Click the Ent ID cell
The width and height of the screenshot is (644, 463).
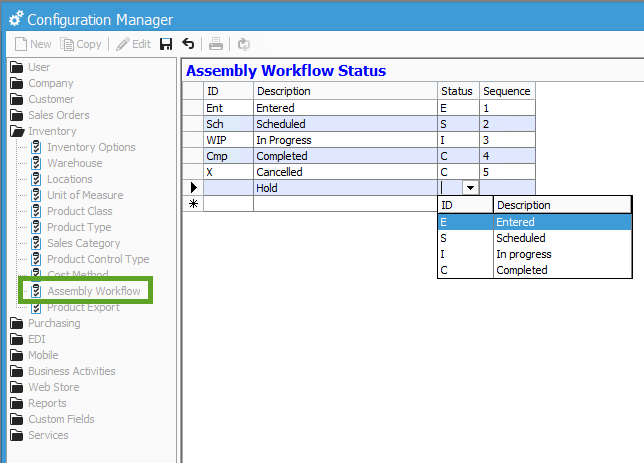coord(228,108)
